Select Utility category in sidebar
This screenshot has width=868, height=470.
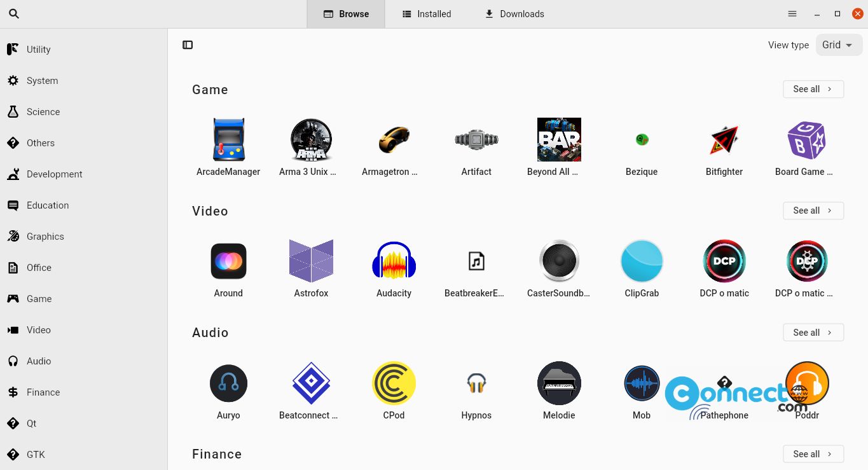pos(83,50)
